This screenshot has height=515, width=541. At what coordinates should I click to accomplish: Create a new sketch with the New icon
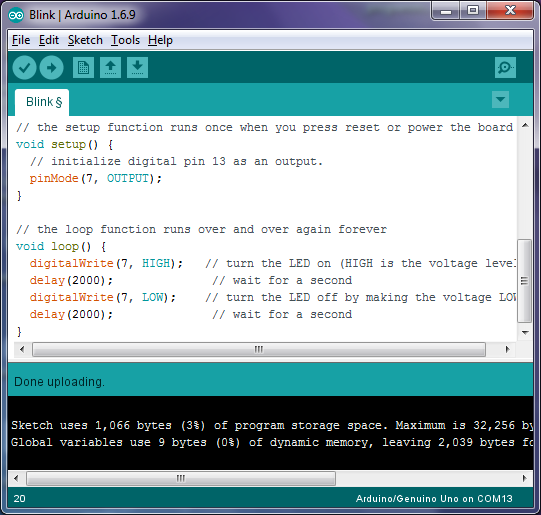pos(83,68)
